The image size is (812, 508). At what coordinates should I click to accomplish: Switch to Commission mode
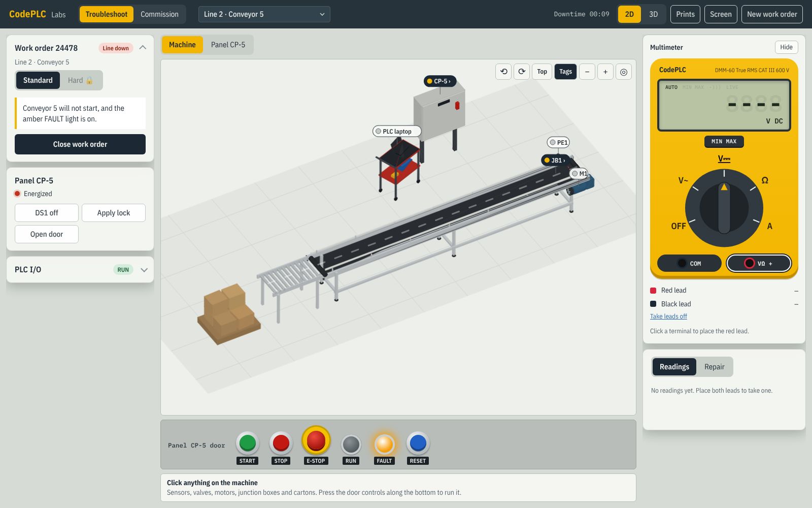click(x=159, y=14)
